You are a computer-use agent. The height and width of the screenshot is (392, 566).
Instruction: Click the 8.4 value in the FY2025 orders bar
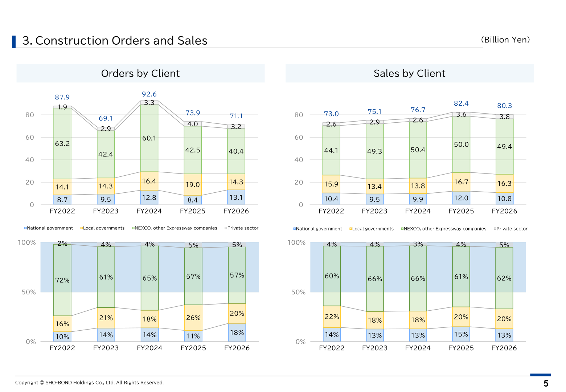pyautogui.click(x=193, y=200)
